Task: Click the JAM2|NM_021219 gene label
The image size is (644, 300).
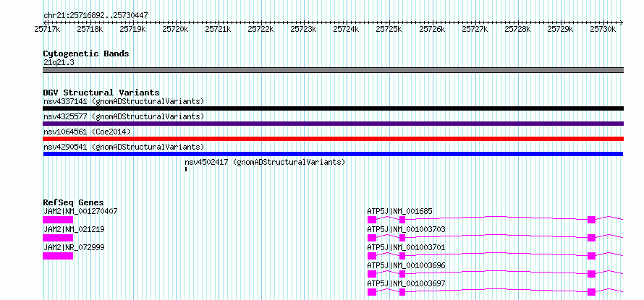Action: pos(74,229)
